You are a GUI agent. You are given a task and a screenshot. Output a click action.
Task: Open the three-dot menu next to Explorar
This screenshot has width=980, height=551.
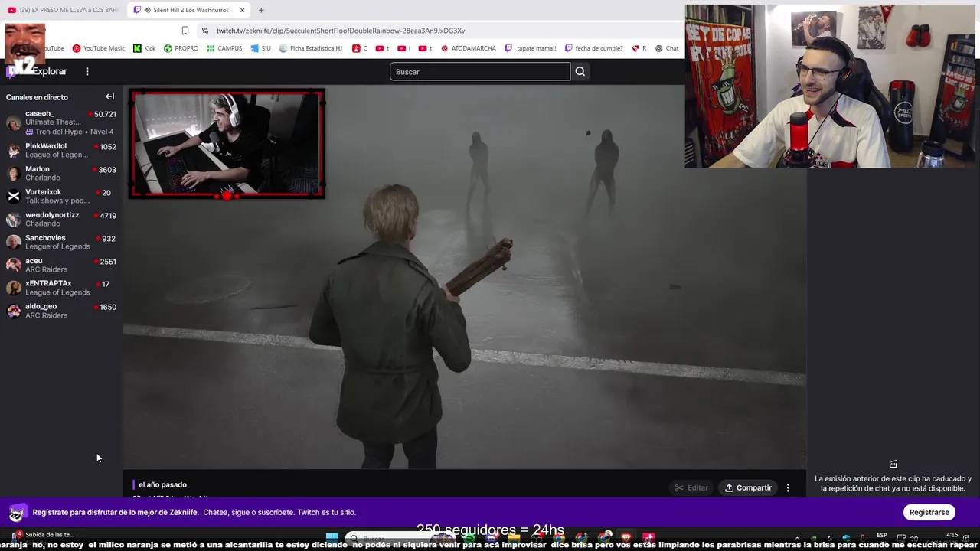click(x=87, y=71)
